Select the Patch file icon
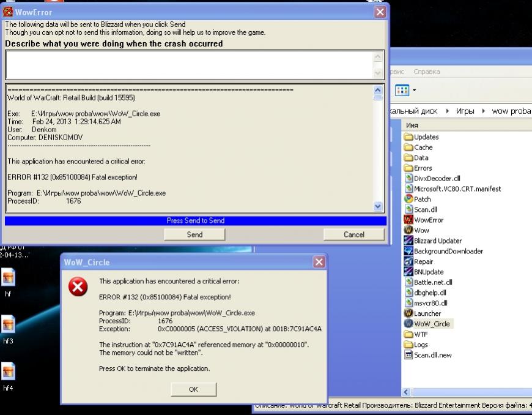The height and width of the screenshot is (415, 532). click(409, 199)
